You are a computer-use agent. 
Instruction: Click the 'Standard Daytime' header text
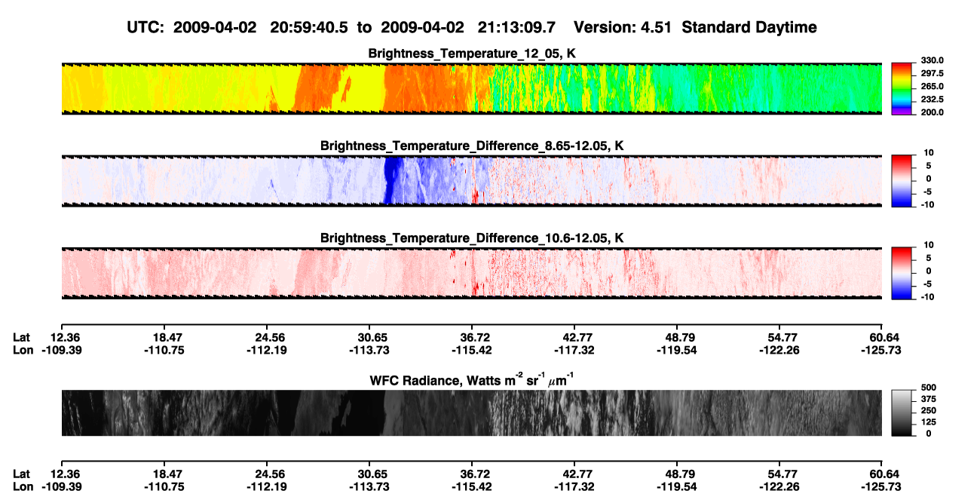pyautogui.click(x=749, y=27)
